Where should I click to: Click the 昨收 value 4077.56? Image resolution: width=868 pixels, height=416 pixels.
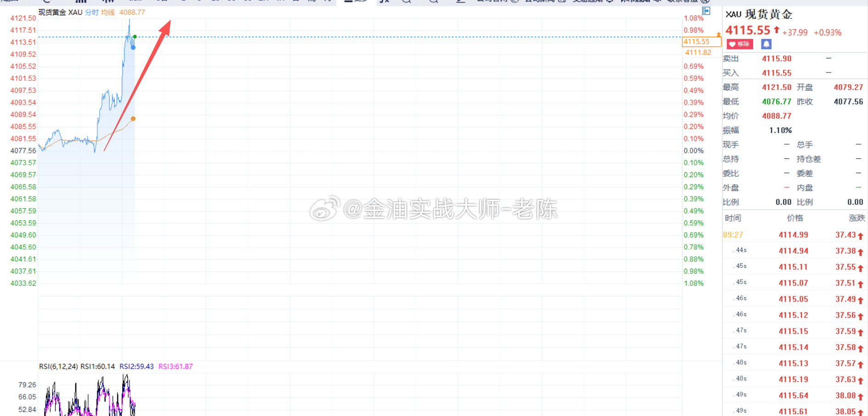[848, 101]
